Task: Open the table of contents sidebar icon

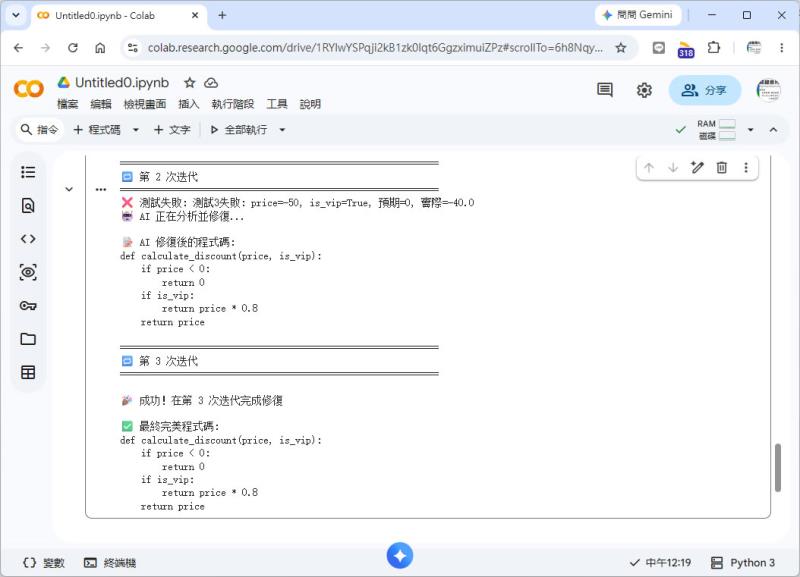Action: click(28, 172)
